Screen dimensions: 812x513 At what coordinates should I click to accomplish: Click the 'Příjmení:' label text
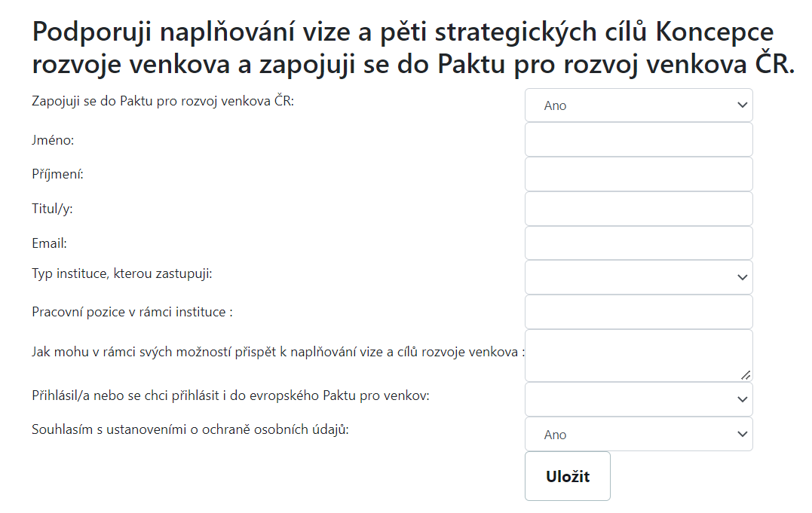(57, 174)
